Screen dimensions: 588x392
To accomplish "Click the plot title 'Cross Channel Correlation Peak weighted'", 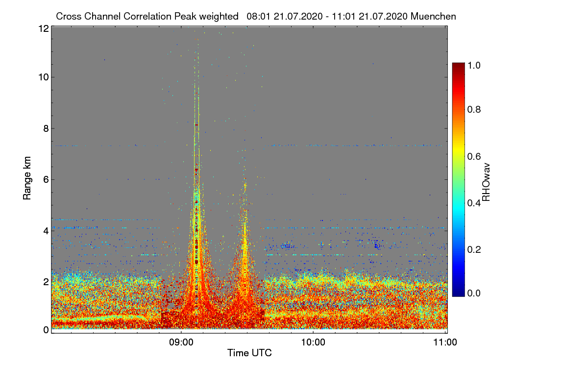I will pos(147,16).
